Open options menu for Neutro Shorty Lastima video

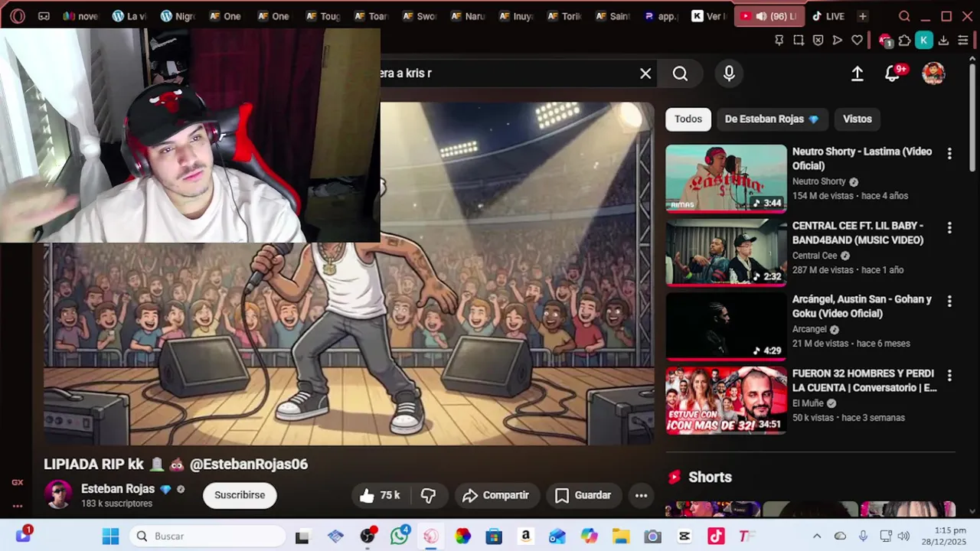point(949,153)
